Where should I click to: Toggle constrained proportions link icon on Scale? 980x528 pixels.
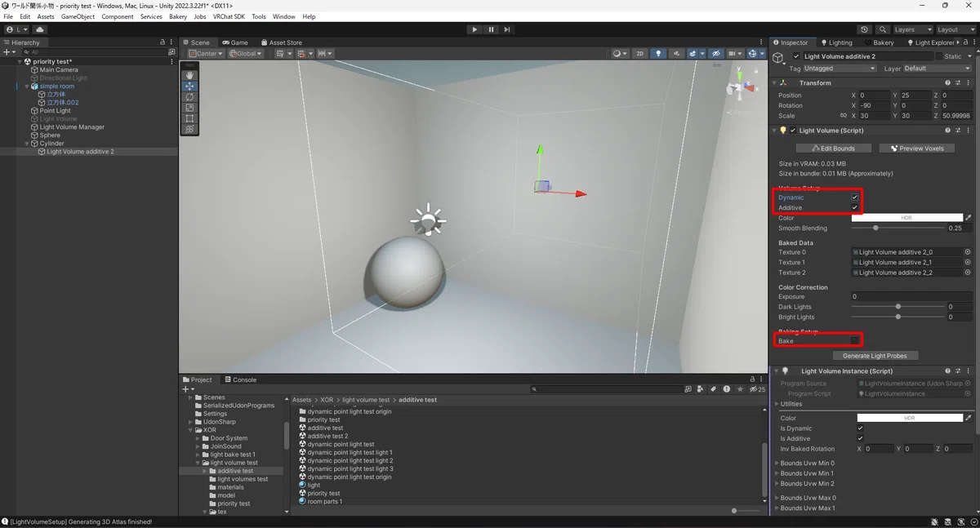coord(844,116)
